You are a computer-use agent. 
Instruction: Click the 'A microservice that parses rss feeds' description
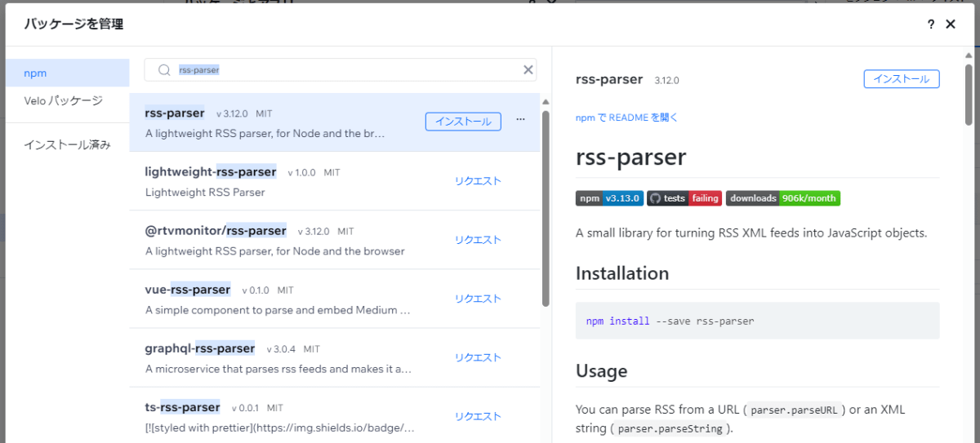[278, 369]
